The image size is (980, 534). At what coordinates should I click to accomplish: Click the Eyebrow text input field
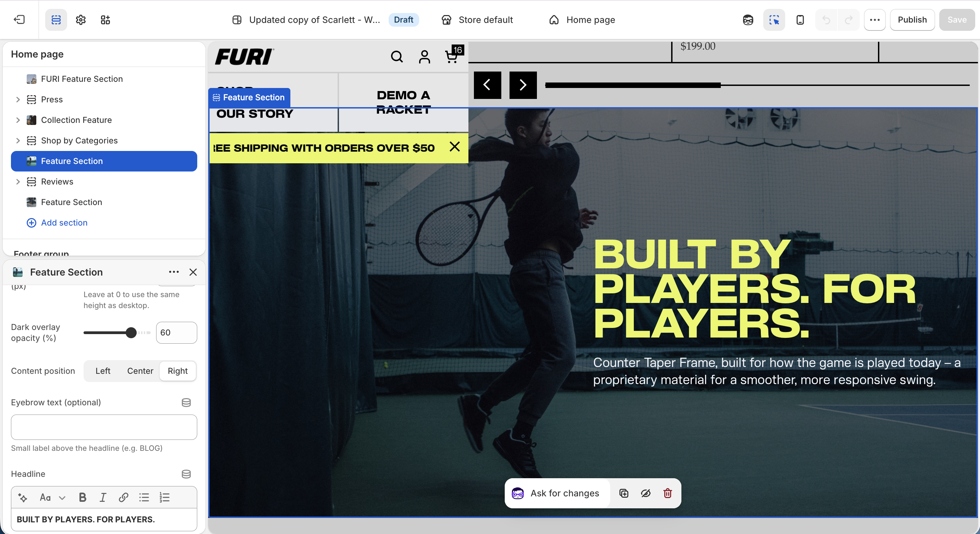(104, 427)
